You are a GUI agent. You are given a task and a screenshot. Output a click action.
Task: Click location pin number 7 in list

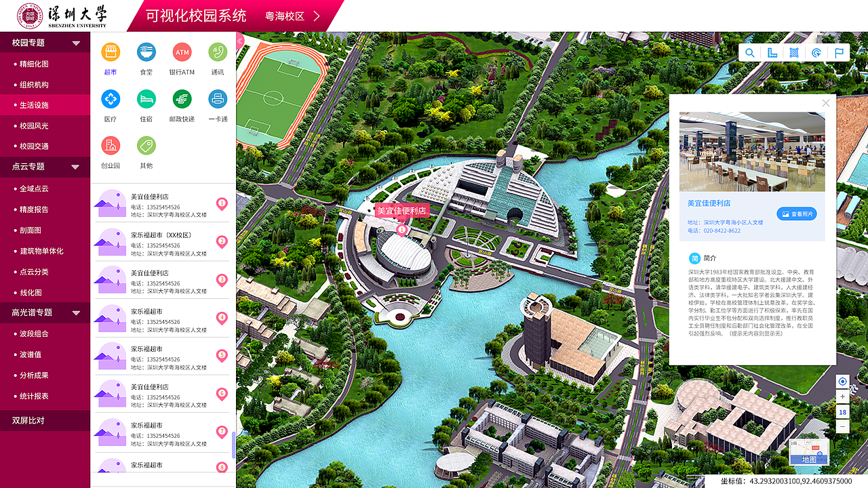tap(222, 431)
